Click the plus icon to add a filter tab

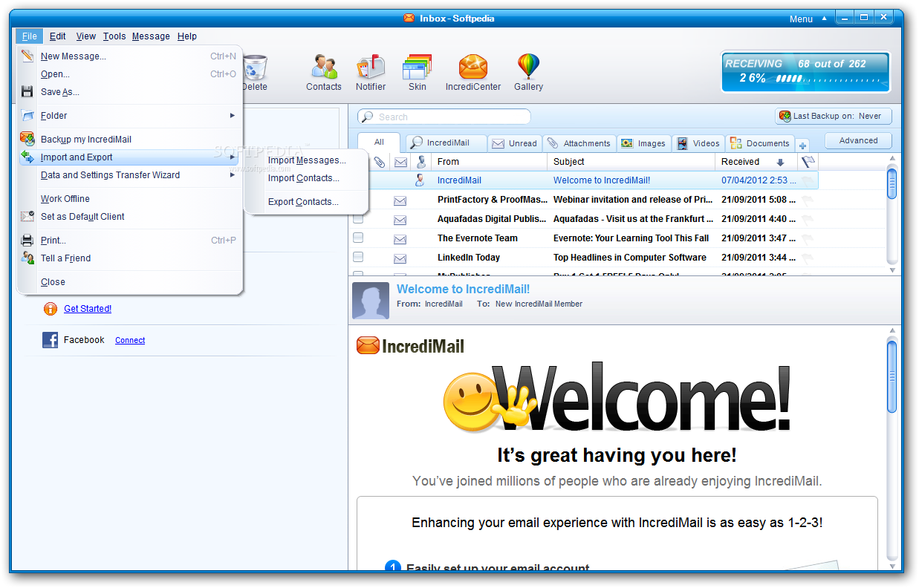(x=802, y=145)
